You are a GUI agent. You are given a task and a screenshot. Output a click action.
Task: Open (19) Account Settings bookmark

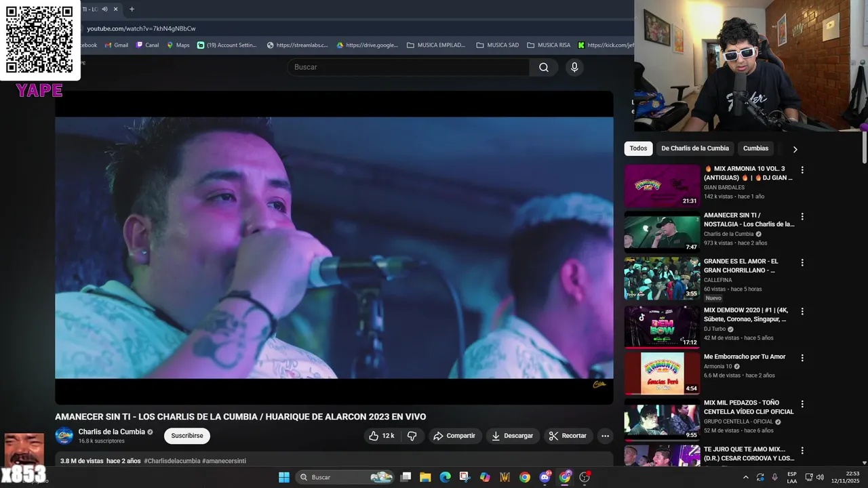(227, 45)
